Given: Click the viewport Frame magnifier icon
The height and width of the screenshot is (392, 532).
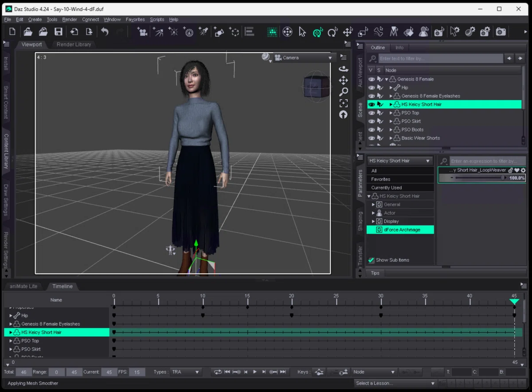Looking at the screenshot, I should pos(344,92).
